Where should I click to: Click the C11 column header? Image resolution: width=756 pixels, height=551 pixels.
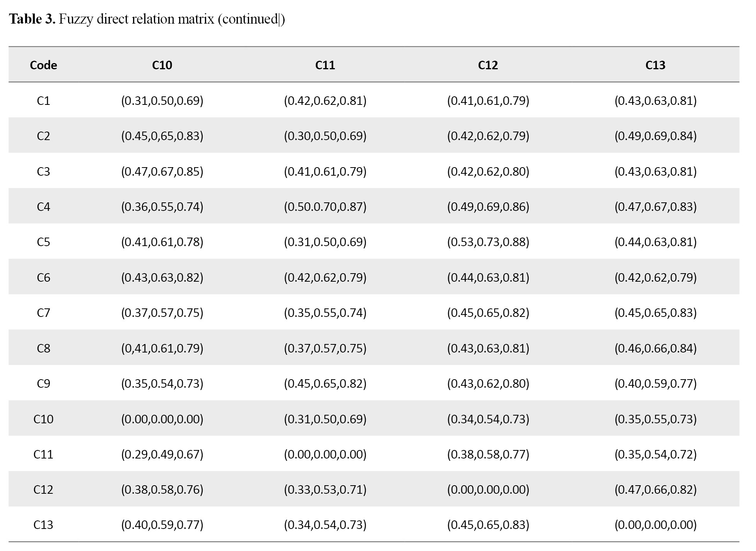click(x=325, y=65)
